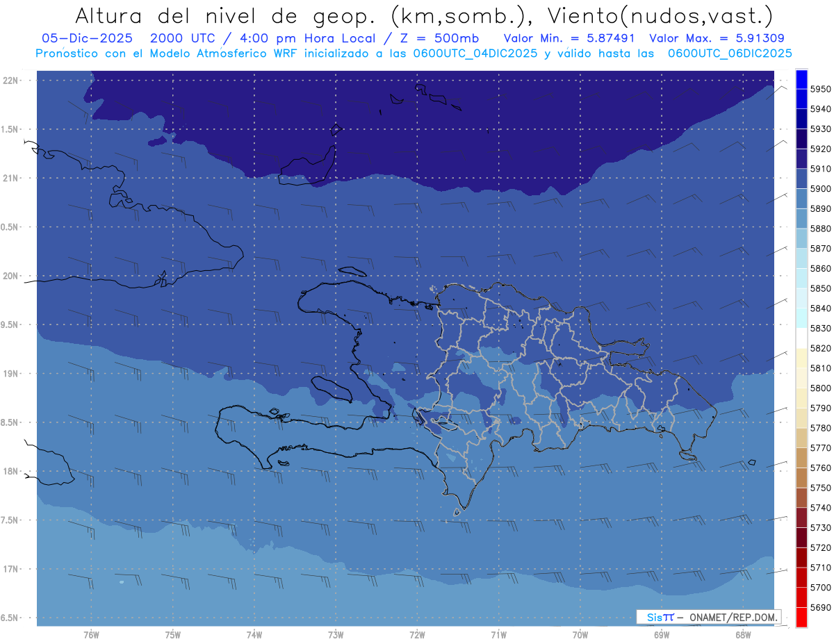834x644 pixels.
Task: Click the '75W' longitude label
Action: point(173,634)
